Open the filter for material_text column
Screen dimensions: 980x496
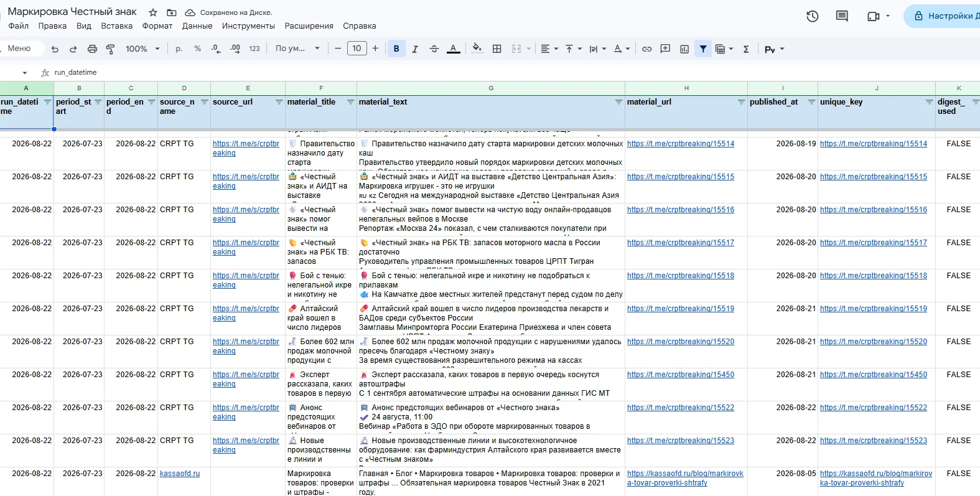point(618,102)
